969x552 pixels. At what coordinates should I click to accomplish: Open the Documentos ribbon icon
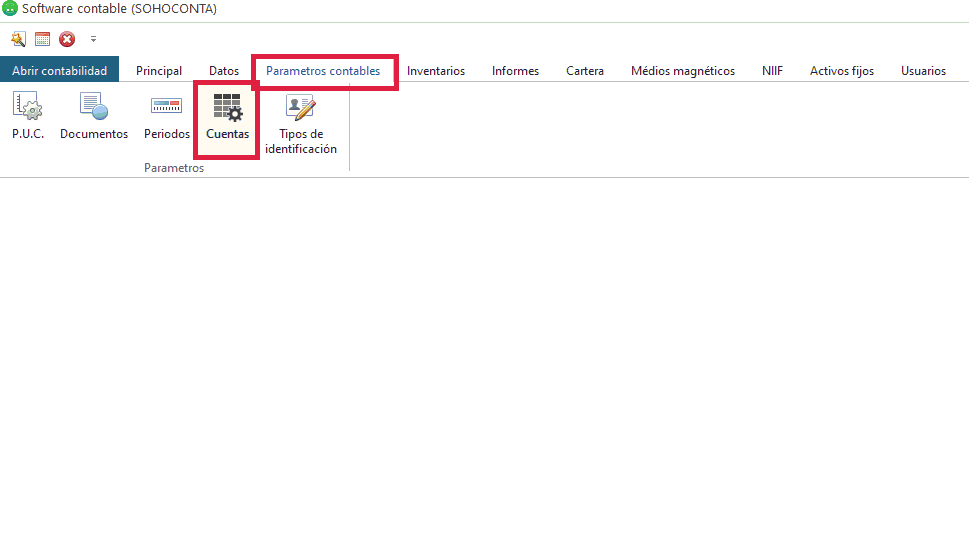click(x=94, y=116)
